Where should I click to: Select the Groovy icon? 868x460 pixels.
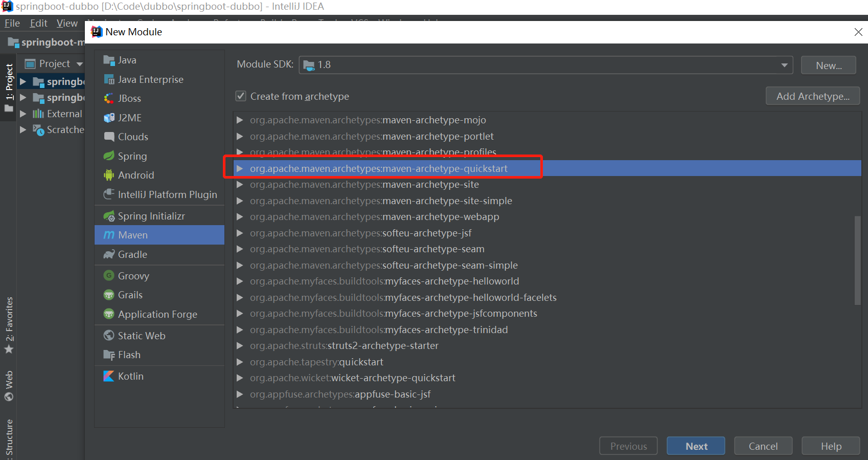point(109,276)
